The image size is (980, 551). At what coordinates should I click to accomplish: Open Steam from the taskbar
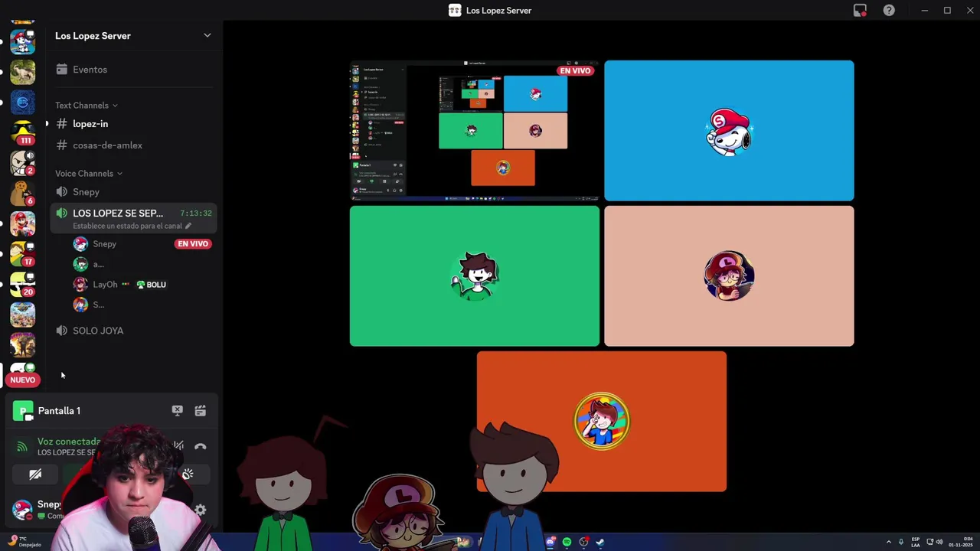pyautogui.click(x=600, y=542)
